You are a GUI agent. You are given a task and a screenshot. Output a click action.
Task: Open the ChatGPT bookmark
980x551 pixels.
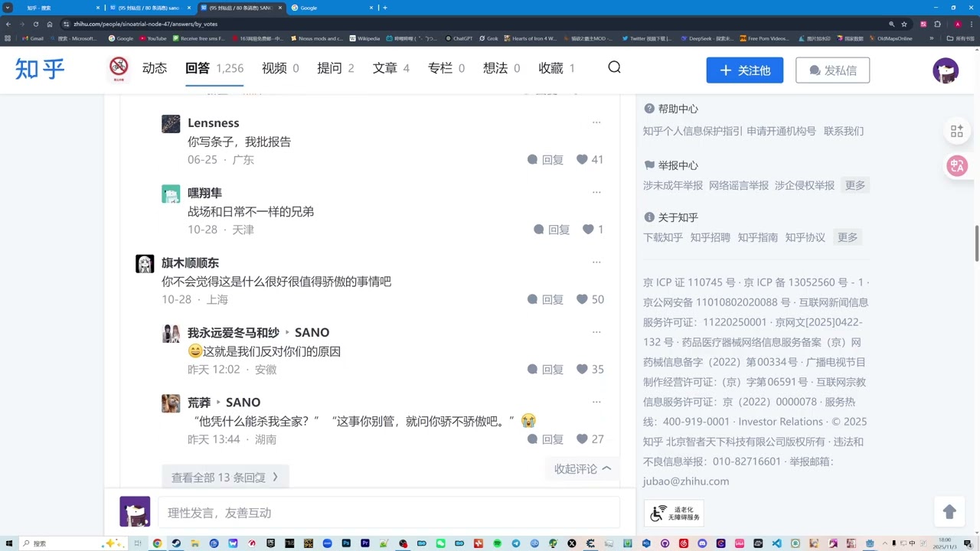[459, 38]
